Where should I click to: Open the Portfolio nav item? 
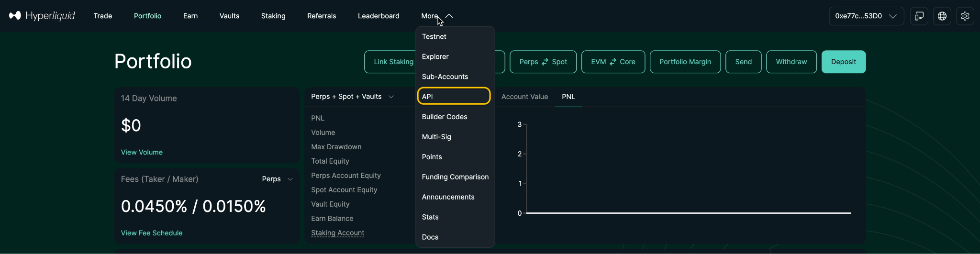[x=147, y=16]
